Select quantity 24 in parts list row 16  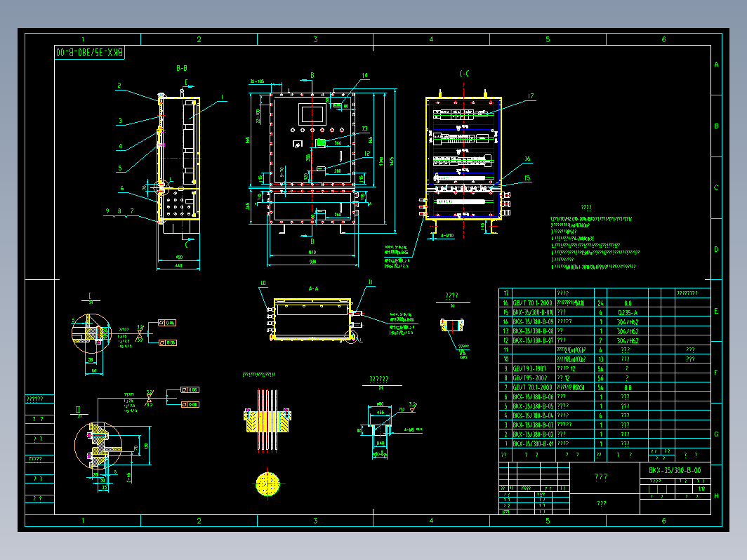600,303
